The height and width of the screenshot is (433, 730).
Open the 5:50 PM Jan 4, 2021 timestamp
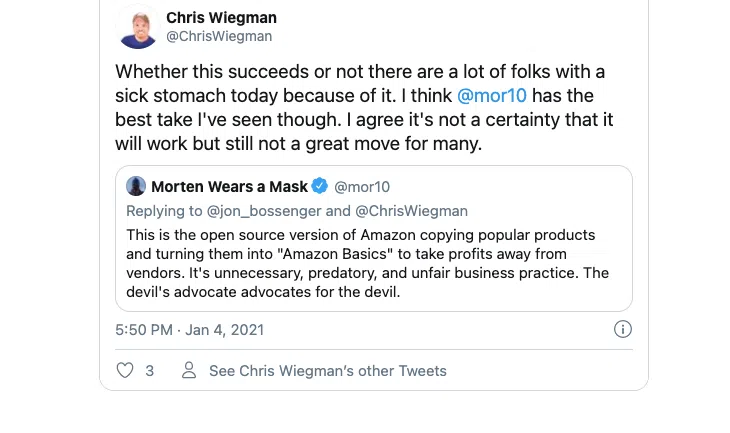[190, 329]
